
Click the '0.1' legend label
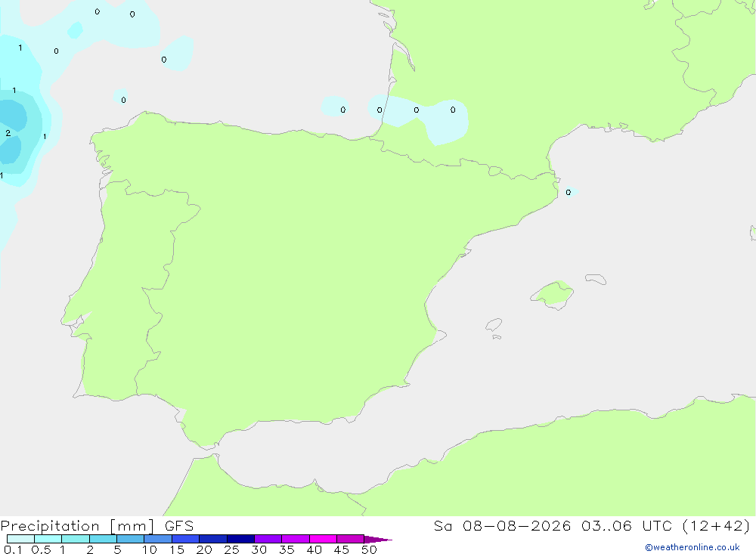click(x=13, y=549)
